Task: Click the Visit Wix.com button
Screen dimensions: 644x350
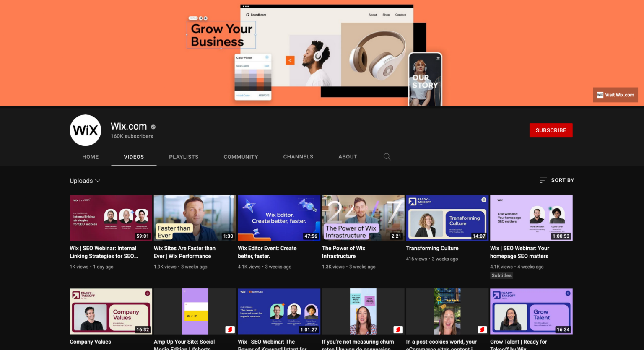Action: (615, 95)
